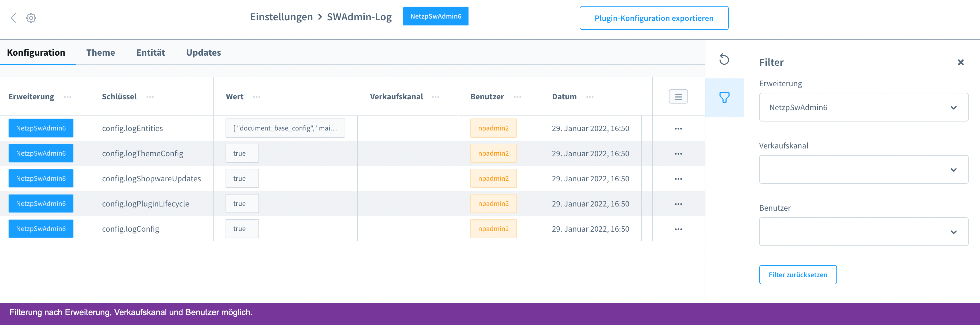The image size is (980, 325).
Task: Sort by Benutzer column header
Action: [x=487, y=97]
